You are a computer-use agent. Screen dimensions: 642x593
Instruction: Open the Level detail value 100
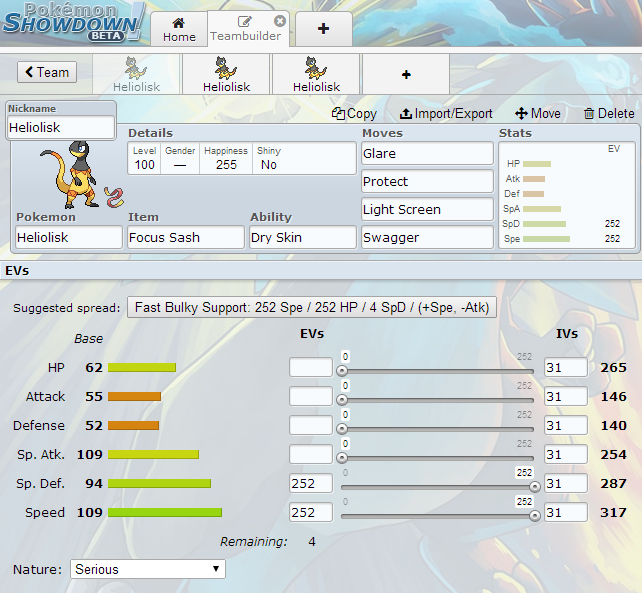pos(145,158)
